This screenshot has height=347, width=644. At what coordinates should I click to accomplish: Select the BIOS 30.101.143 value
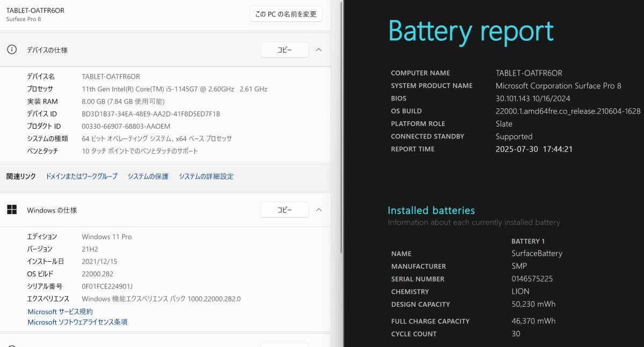pyautogui.click(x=533, y=98)
